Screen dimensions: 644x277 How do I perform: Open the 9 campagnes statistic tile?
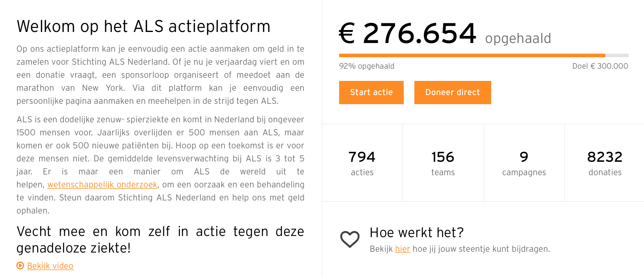524,163
